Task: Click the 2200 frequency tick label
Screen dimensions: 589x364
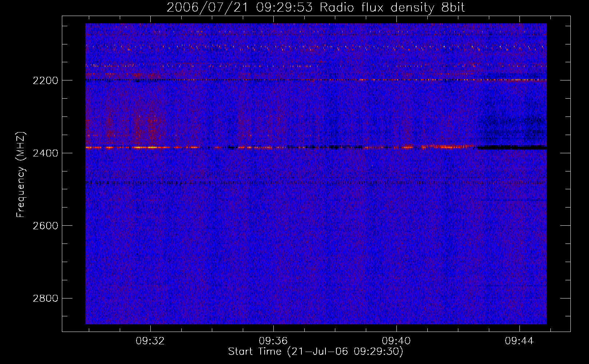Action: (46, 80)
